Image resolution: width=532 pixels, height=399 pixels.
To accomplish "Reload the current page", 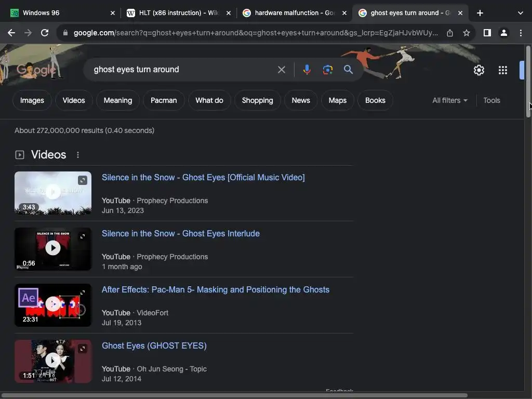I will click(45, 33).
